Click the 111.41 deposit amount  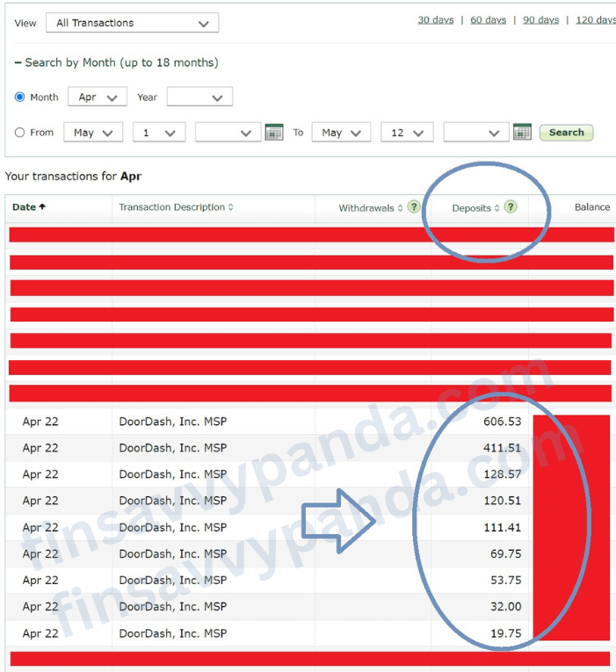[x=502, y=527]
